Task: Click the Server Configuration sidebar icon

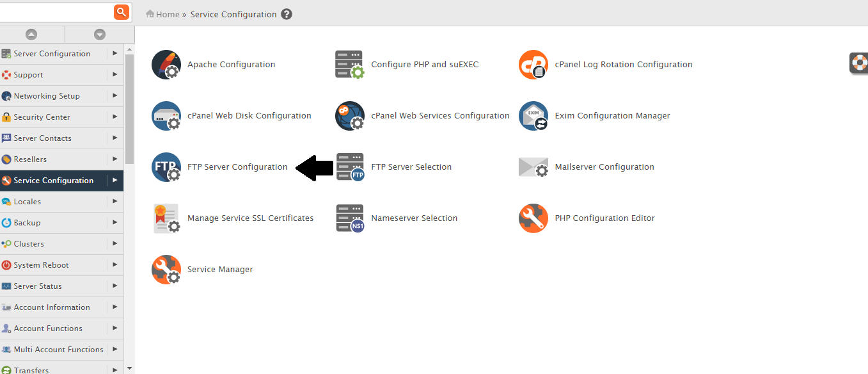Action: [x=6, y=54]
